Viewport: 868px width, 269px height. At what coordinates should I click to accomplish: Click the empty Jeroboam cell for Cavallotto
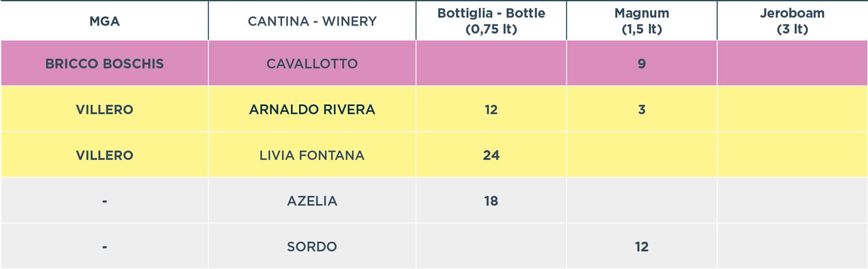[x=792, y=64]
